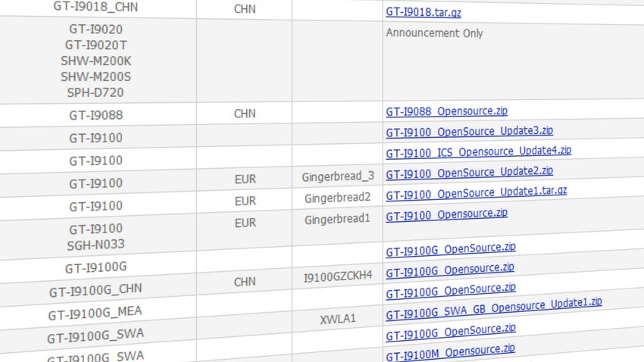The width and height of the screenshot is (644, 362).
Task: Click CHN region in GT-I9088 row
Action: [x=245, y=114]
